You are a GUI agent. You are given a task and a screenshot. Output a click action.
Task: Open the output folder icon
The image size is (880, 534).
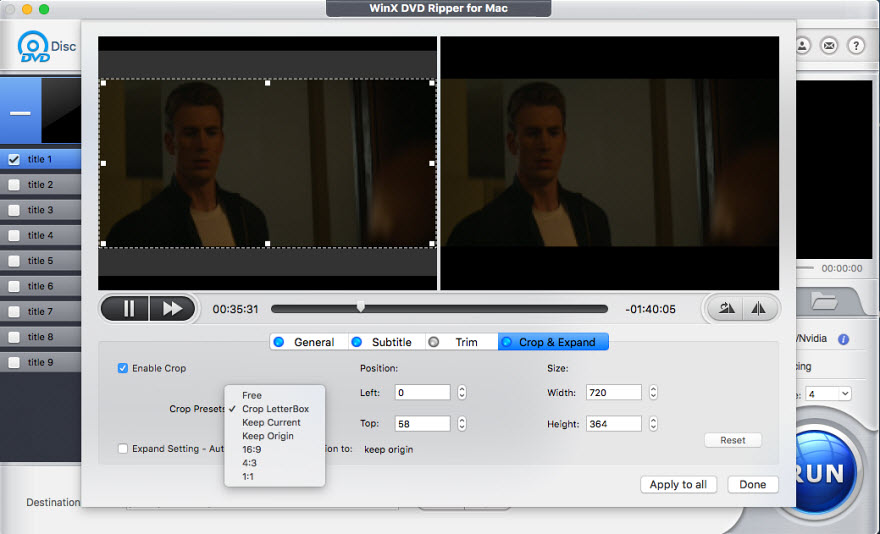tap(824, 300)
